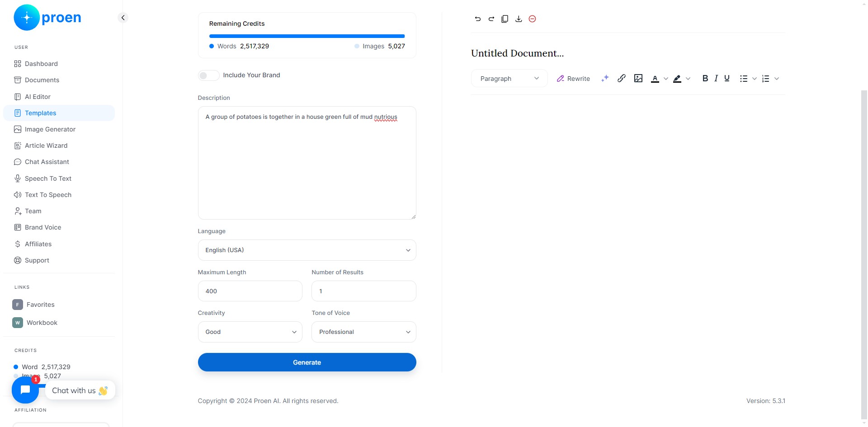This screenshot has width=868, height=427.
Task: Click into the Description text area
Action: (307, 163)
